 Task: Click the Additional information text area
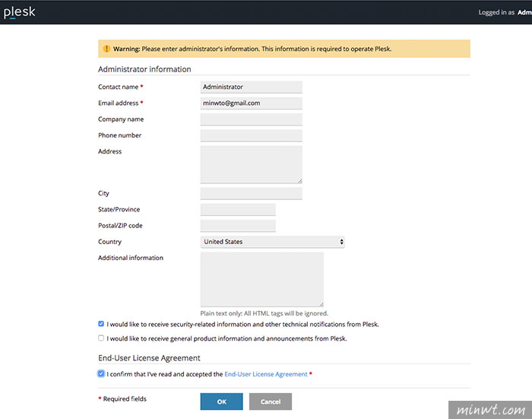point(262,279)
